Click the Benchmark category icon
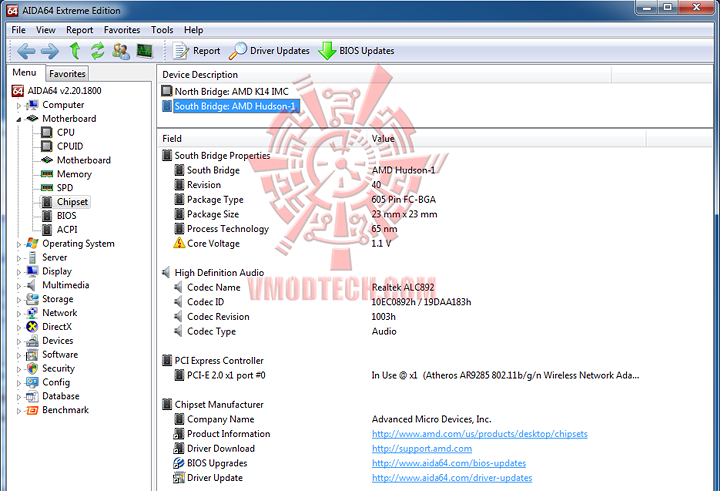 click(x=32, y=410)
